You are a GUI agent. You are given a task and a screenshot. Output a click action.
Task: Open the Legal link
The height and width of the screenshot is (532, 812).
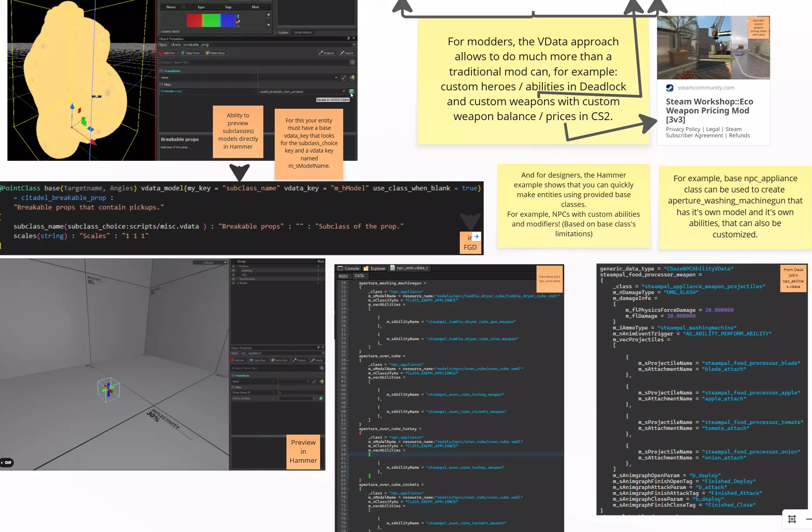pyautogui.click(x=713, y=129)
